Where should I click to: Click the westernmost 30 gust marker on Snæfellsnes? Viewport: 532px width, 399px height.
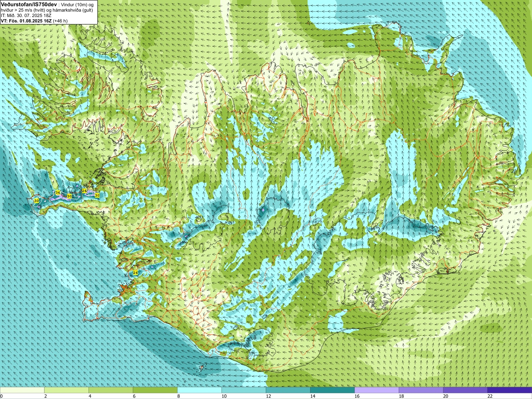37,201
